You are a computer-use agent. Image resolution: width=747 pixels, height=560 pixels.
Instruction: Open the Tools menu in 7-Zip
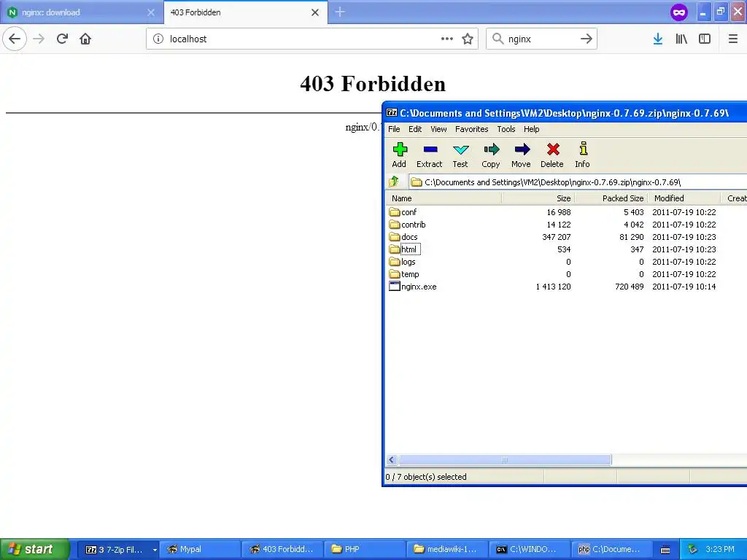pos(506,129)
